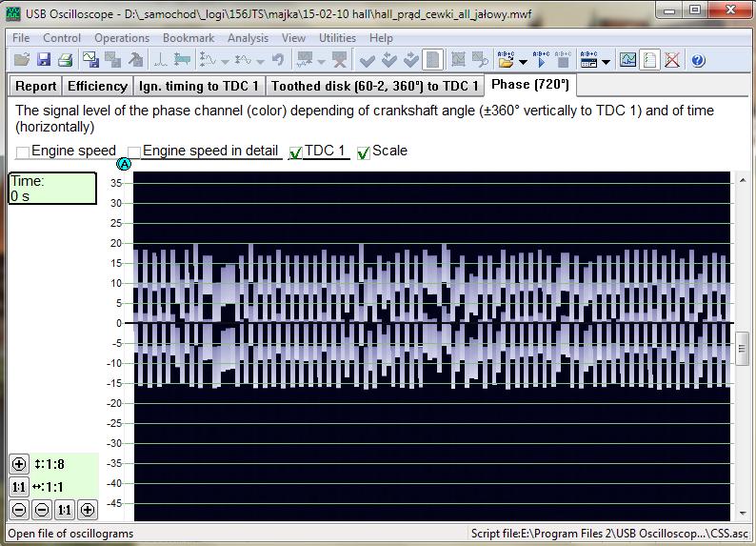Click the 1:1 button beside horizontal 1:1 readout
This screenshot has width=756, height=546.
[x=19, y=487]
